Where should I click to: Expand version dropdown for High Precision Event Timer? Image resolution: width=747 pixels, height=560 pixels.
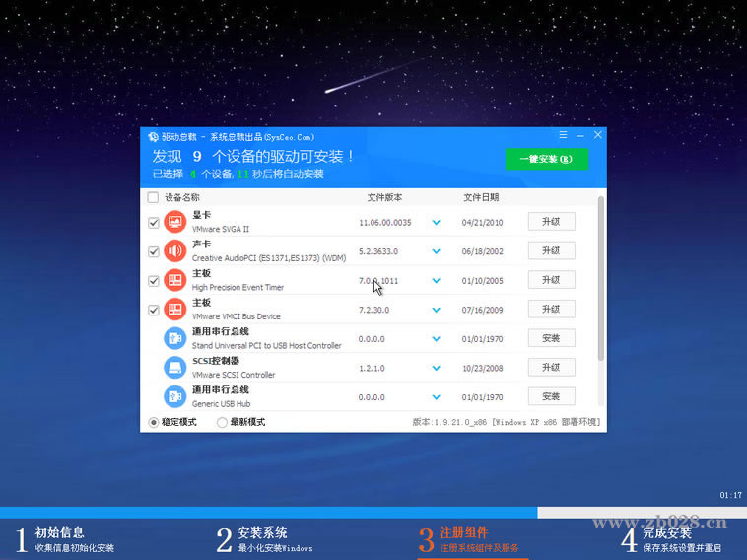(436, 281)
